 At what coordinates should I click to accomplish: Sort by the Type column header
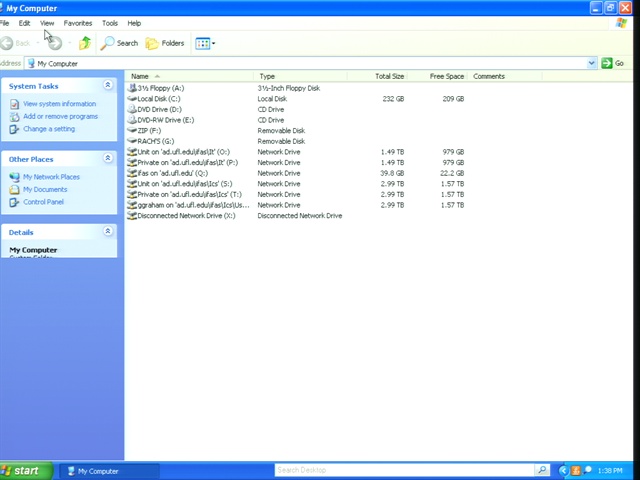[x=300, y=76]
